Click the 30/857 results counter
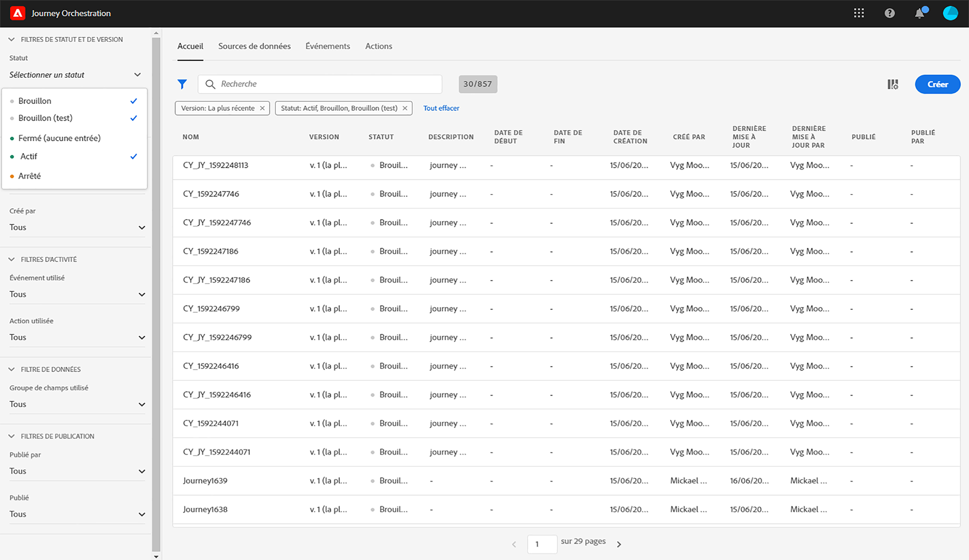 [478, 84]
